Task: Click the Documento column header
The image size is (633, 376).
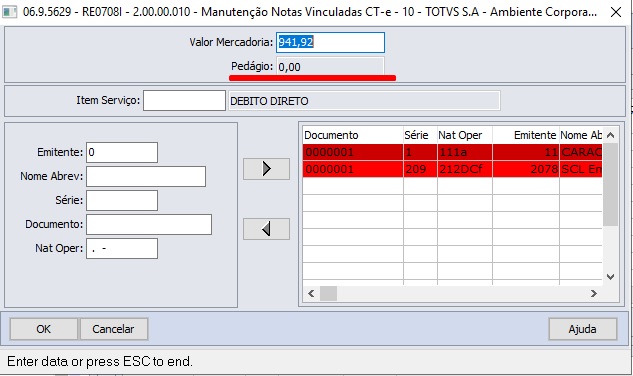Action: [353, 135]
